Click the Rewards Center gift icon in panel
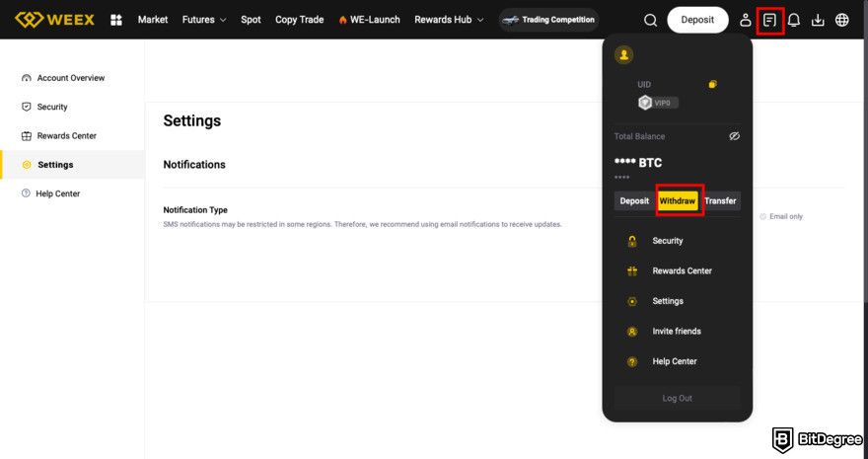The height and width of the screenshot is (459, 868). (632, 270)
